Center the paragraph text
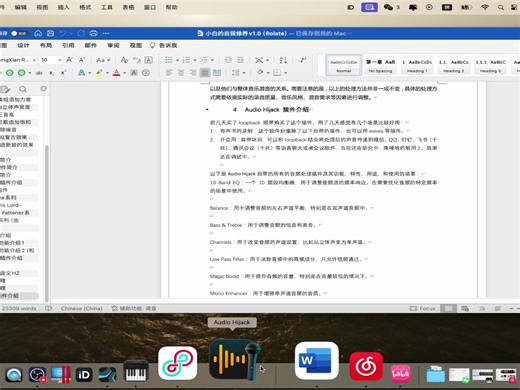Screen dimensions: 520x390 (x=181, y=73)
